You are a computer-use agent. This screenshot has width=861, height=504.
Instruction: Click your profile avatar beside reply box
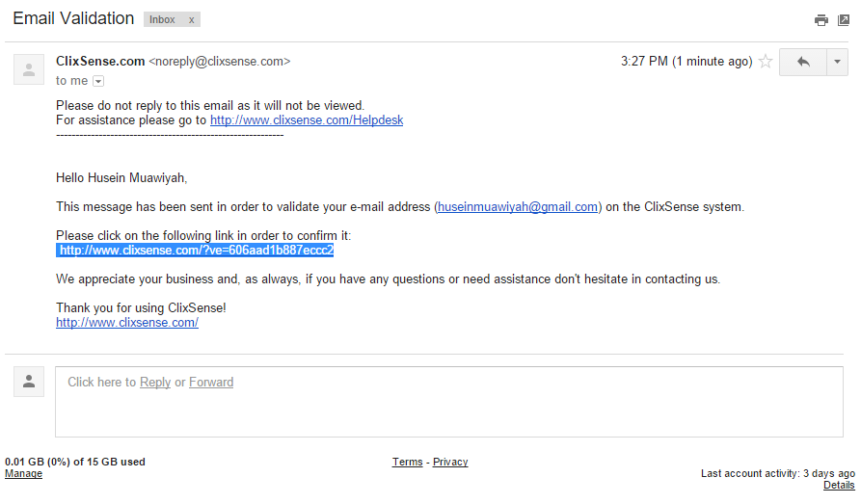(x=29, y=382)
